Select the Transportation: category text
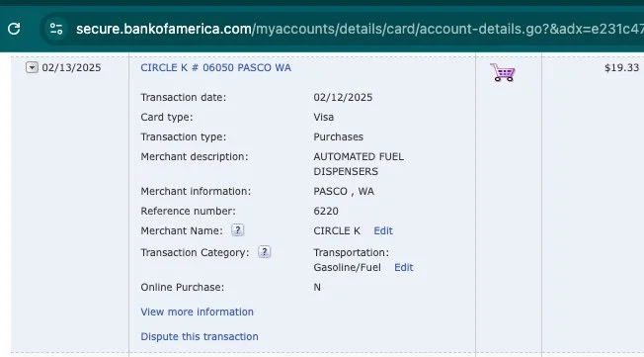 click(x=352, y=252)
